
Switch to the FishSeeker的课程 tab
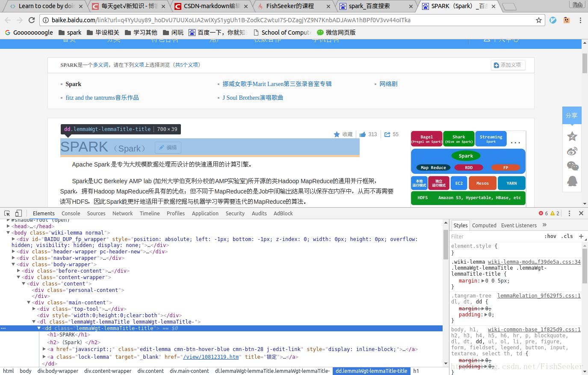click(x=293, y=6)
